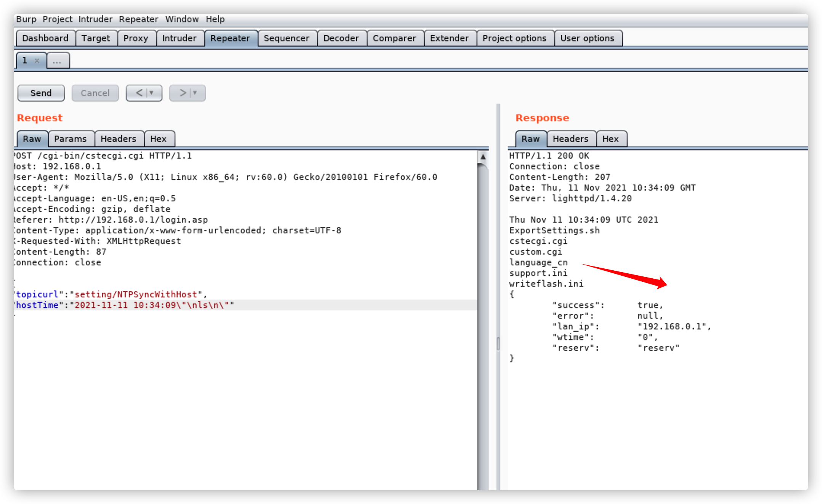
Task: Open the Decoder tab
Action: 341,39
